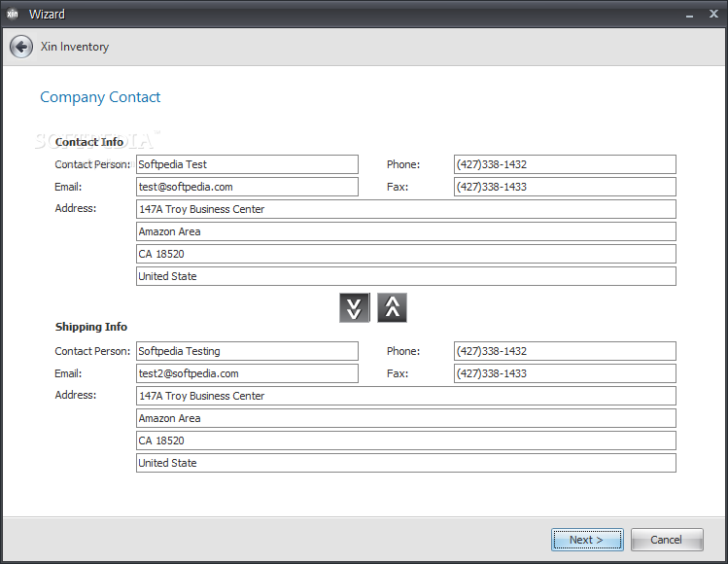The width and height of the screenshot is (728, 564).
Task: Edit Contact Info address line 147A Troy Business Center
Action: (x=406, y=209)
